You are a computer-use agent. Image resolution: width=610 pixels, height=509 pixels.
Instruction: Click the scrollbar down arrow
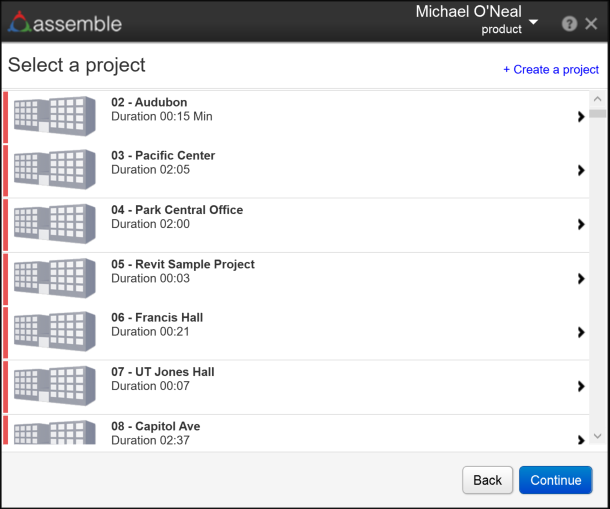pyautogui.click(x=597, y=437)
